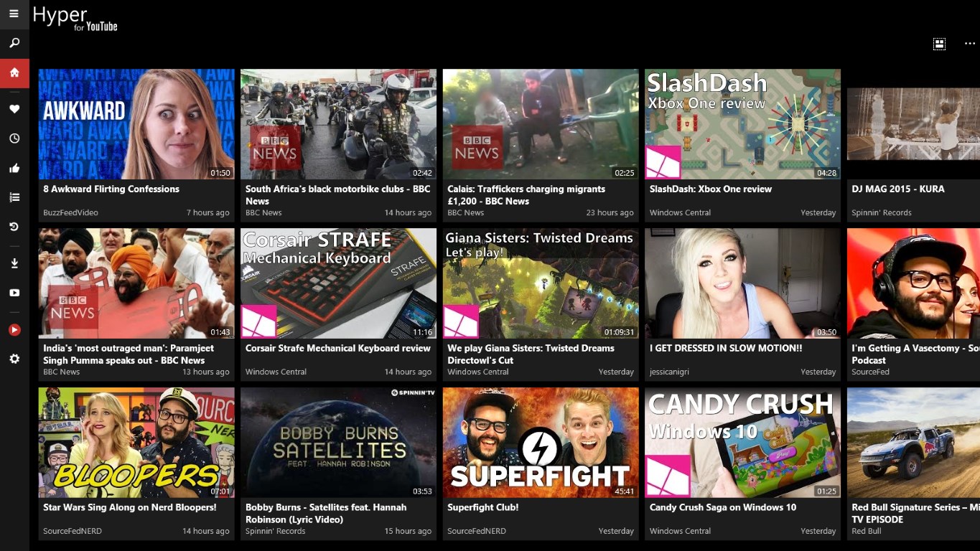
Task: Open the Superfight Club! video thumbnail
Action: point(541,443)
